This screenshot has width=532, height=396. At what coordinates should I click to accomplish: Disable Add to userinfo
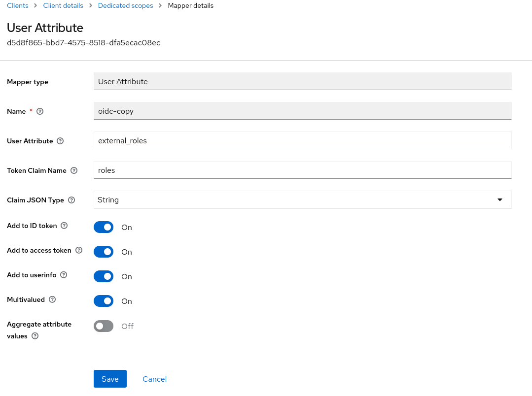click(x=104, y=276)
